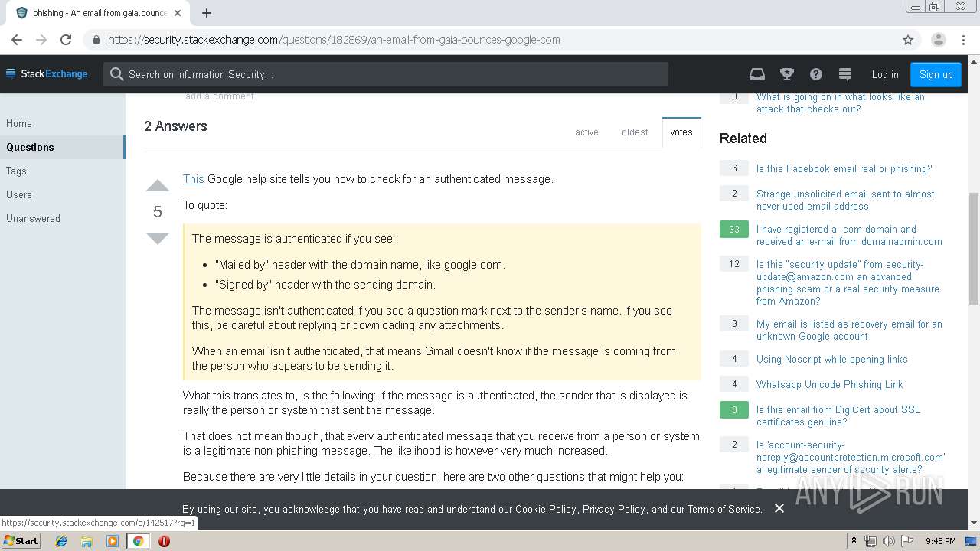Bookmark this page with star icon
980x551 pixels.
pos(908,40)
